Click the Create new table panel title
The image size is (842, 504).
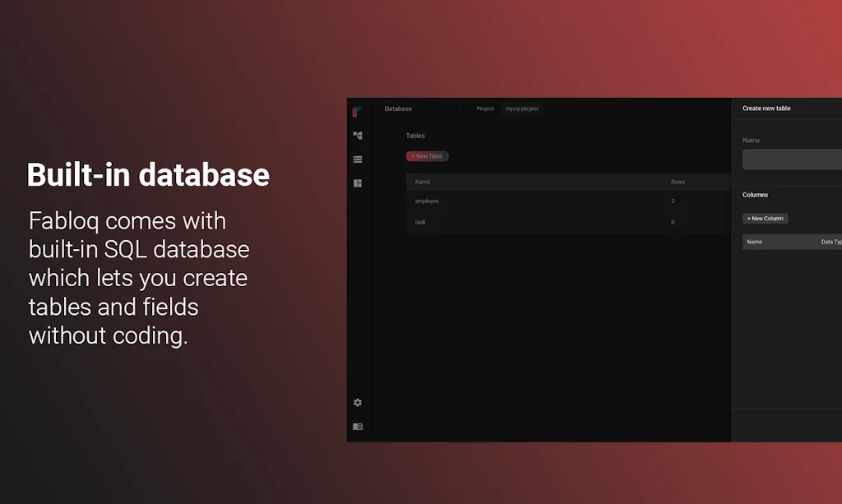pyautogui.click(x=766, y=109)
